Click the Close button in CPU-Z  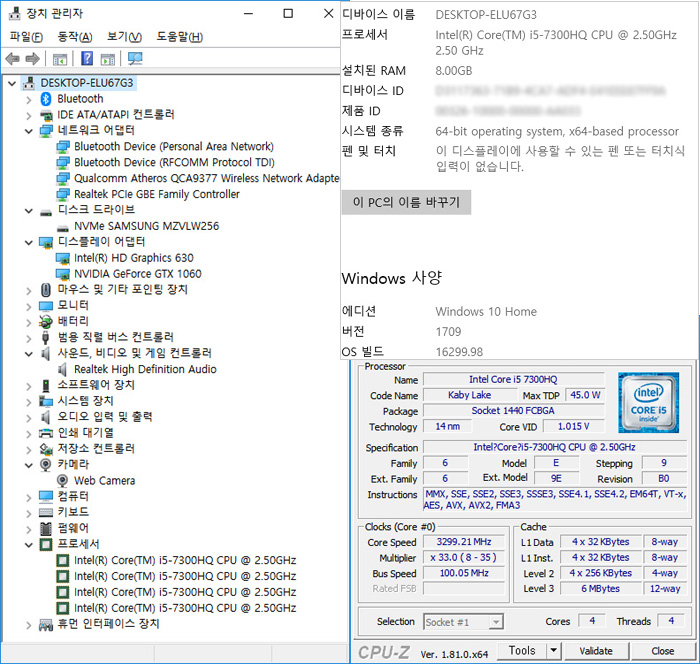(662, 651)
